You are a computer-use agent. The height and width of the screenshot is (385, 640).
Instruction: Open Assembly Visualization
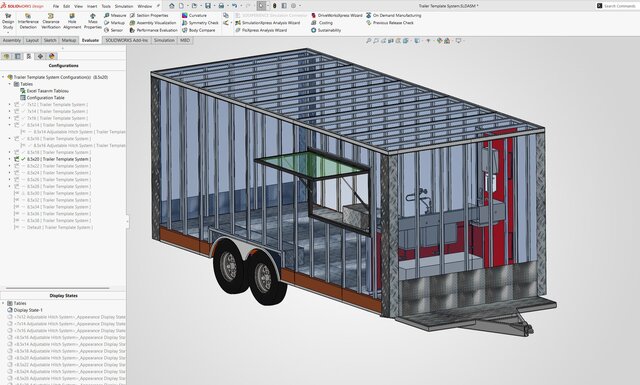[x=153, y=23]
